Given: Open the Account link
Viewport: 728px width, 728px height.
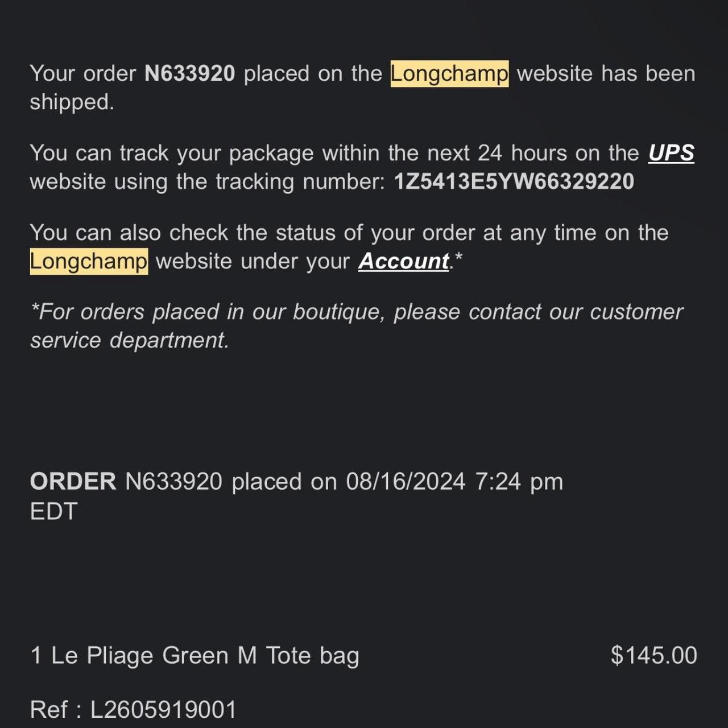Looking at the screenshot, I should 404,261.
